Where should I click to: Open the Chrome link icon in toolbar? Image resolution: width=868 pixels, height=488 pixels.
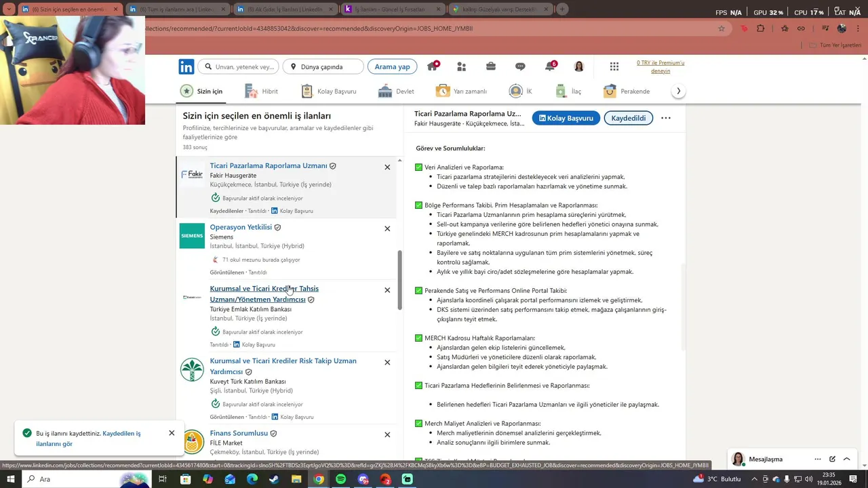tap(801, 28)
